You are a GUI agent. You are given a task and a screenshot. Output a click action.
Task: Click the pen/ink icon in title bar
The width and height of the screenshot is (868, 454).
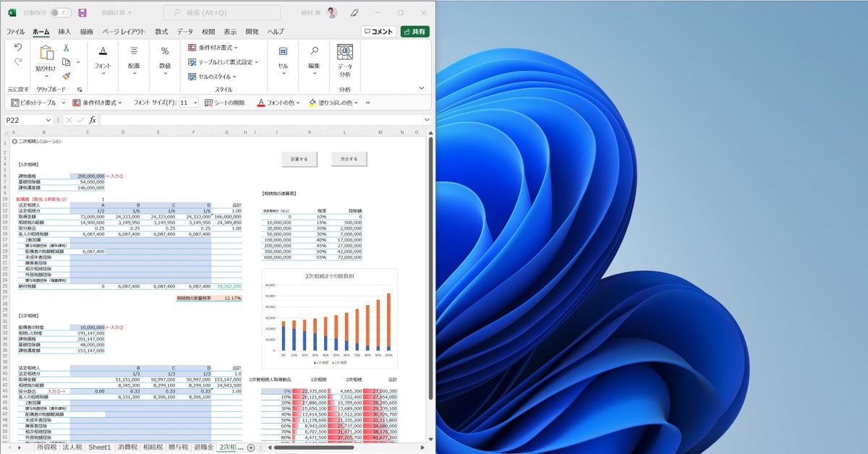(354, 13)
